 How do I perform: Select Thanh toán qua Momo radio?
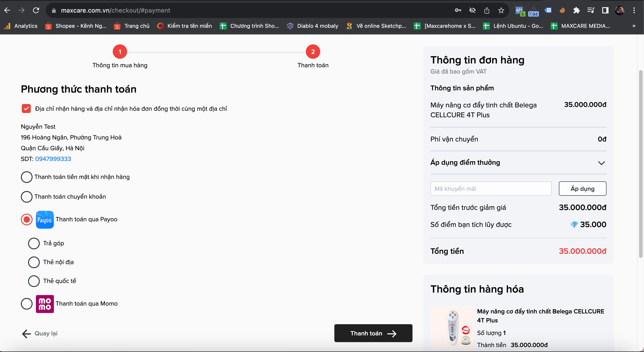coord(27,304)
